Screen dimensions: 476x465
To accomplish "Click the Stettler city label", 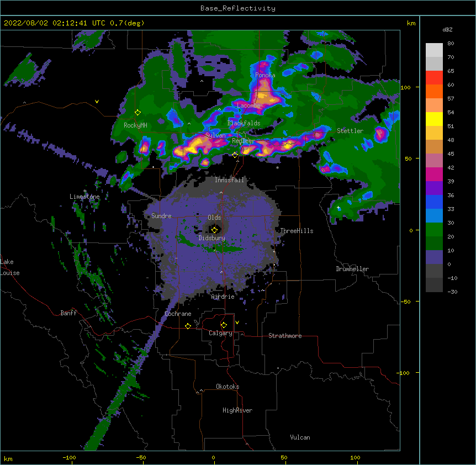I will point(350,131).
